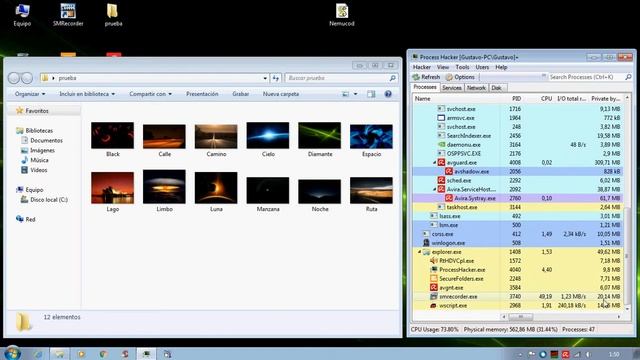Open the Compartir con dropdown
This screenshot has height=360, width=640.
click(x=150, y=94)
